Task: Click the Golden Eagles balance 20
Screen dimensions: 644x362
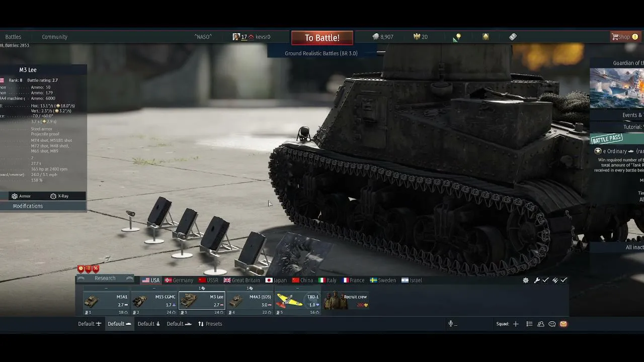Action: click(x=420, y=37)
